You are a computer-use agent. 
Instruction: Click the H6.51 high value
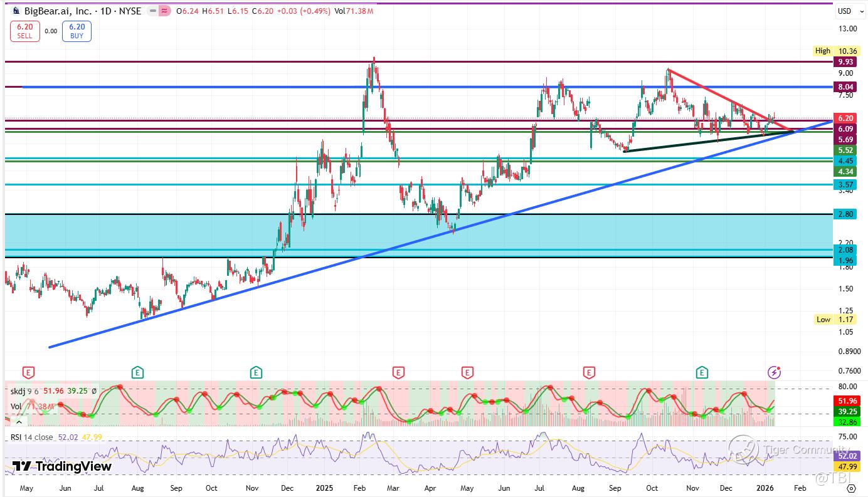(213, 11)
